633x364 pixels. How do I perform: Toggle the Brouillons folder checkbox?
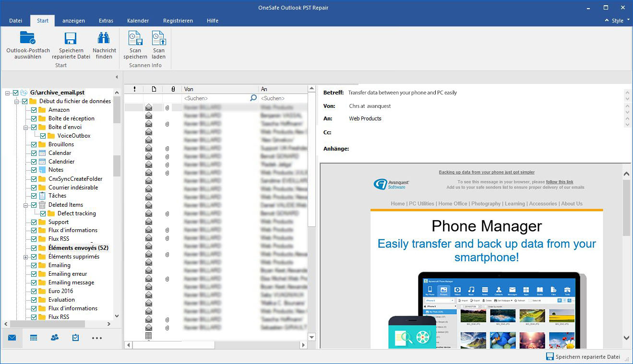[34, 144]
